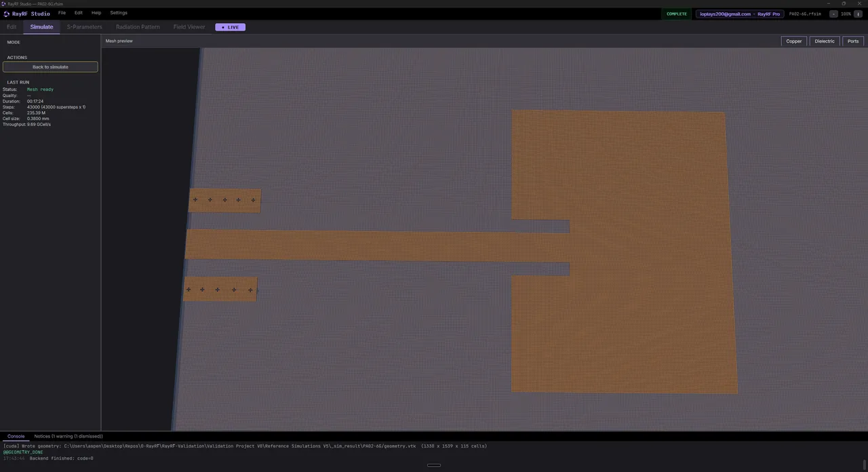Open the Notices tab
Image resolution: width=868 pixels, height=472 pixels.
[68, 436]
